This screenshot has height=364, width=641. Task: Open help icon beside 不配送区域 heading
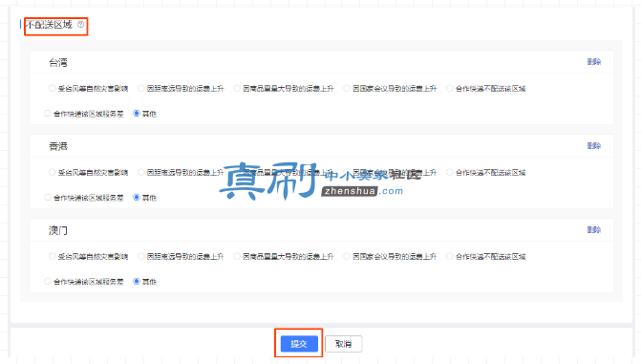(81, 25)
